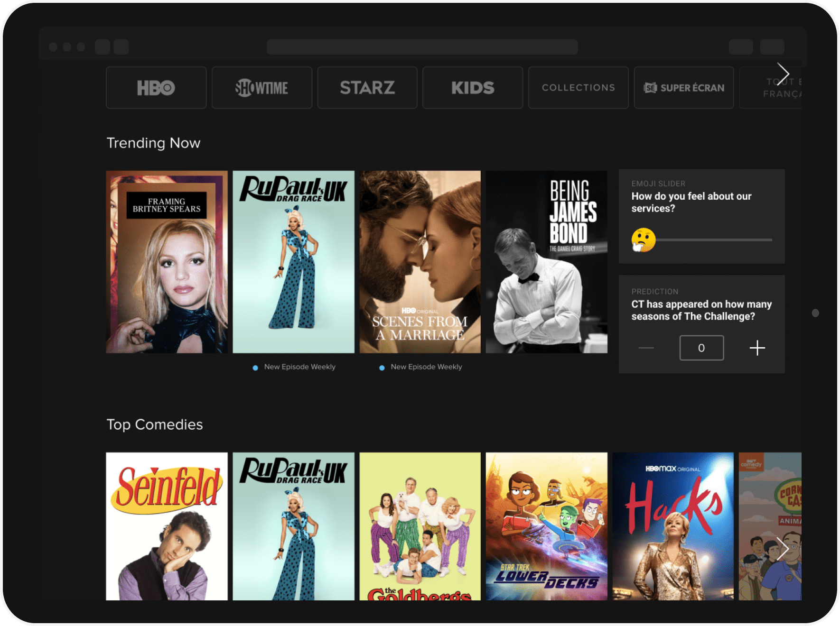Open Star Trek Lower Decks poster
Image resolution: width=840 pixels, height=626 pixels.
coord(547,526)
